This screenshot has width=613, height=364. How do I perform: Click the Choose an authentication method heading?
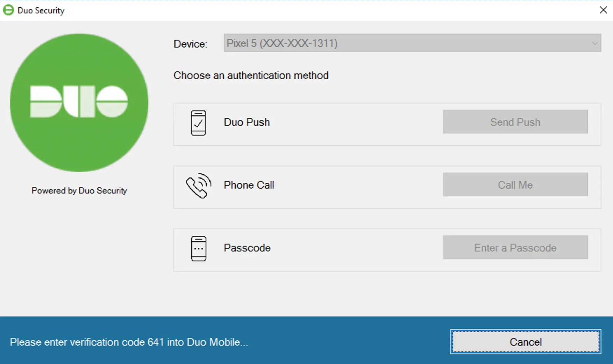(x=251, y=75)
